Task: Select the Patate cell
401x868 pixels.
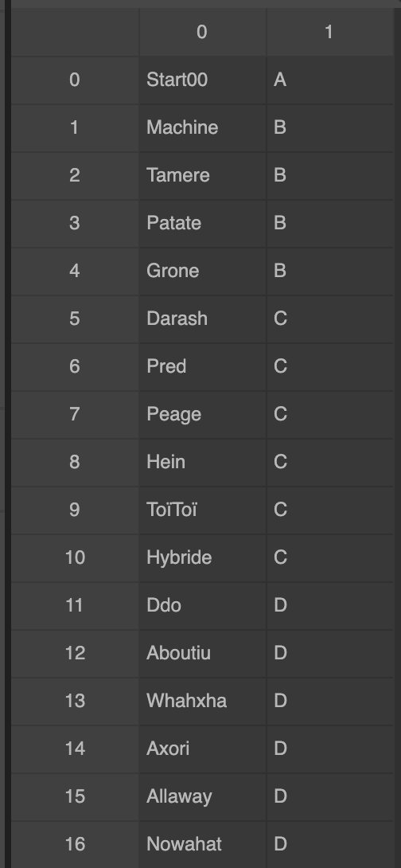Action: pos(202,223)
